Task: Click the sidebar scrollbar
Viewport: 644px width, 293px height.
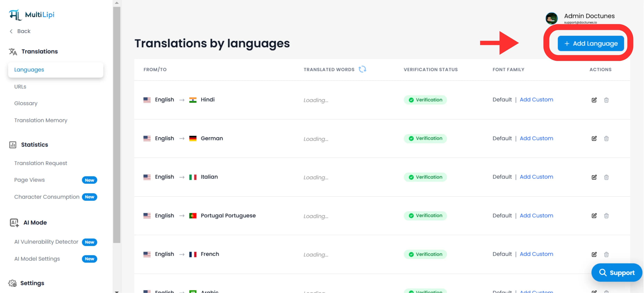Action: 116,125
